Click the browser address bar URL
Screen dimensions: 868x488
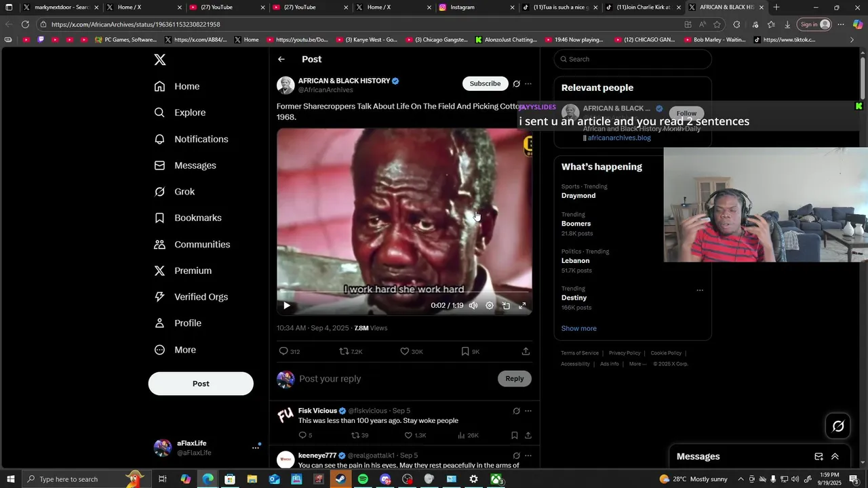[x=136, y=24]
